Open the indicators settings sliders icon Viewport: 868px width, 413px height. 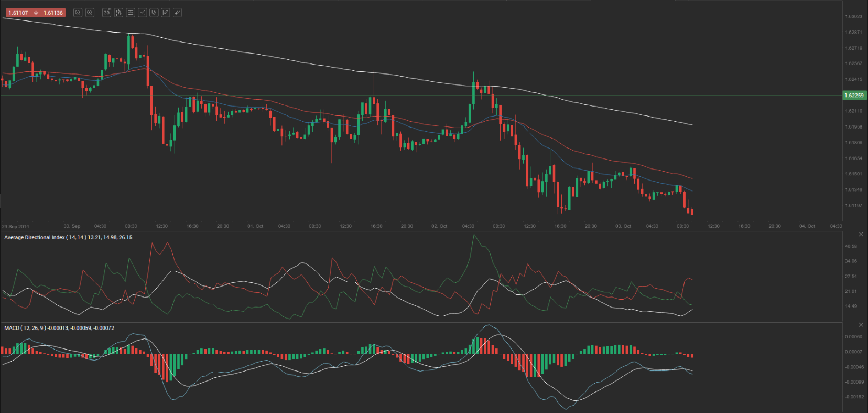point(131,13)
